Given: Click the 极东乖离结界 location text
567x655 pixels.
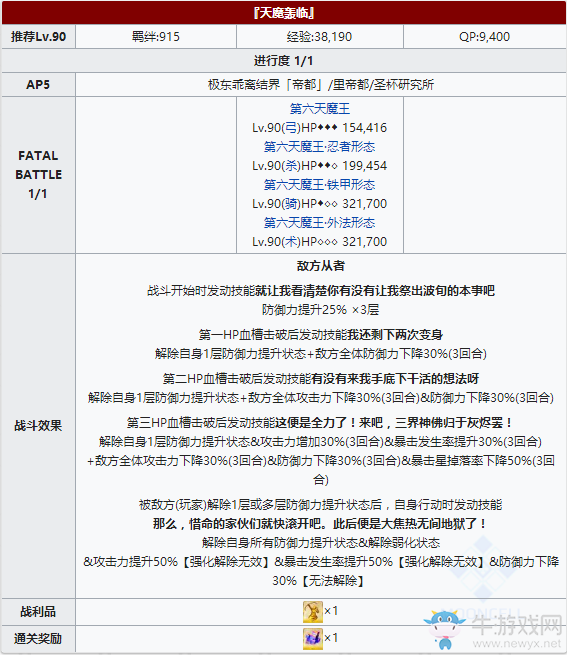Looking at the screenshot, I should point(321,85).
